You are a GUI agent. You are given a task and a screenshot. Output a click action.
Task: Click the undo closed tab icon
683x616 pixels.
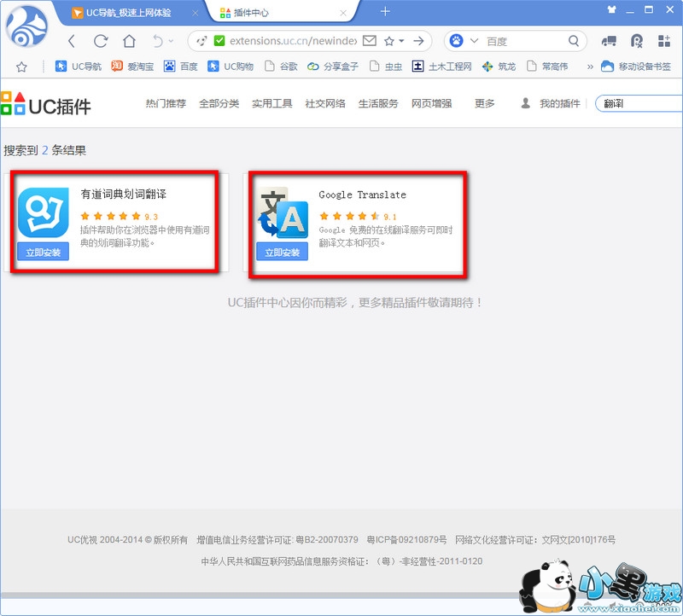pyautogui.click(x=158, y=41)
